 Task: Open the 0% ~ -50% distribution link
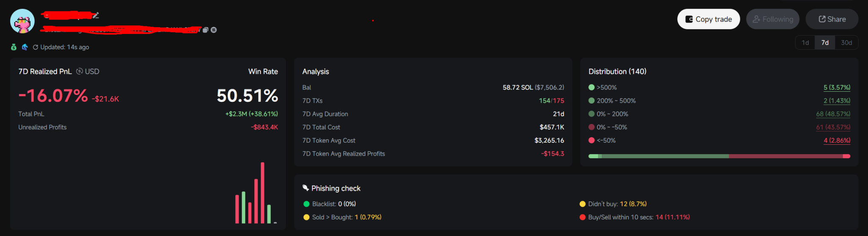[833, 127]
